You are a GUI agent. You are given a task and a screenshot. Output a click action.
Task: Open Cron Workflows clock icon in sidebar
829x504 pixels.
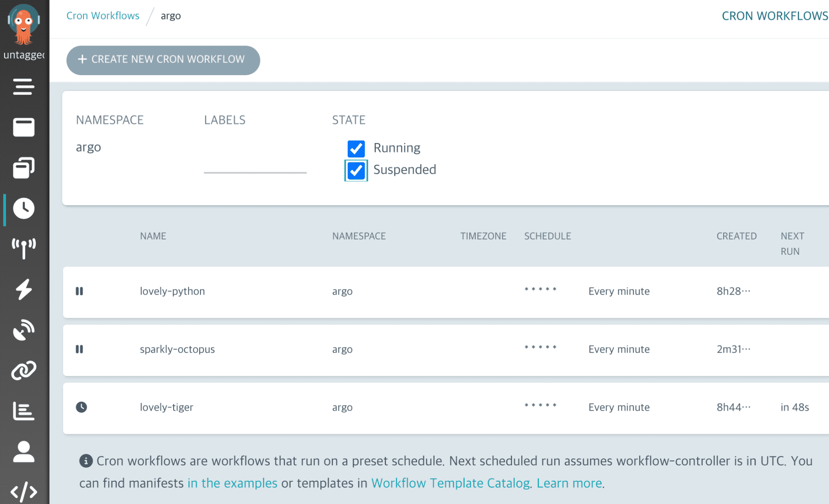pos(24,208)
